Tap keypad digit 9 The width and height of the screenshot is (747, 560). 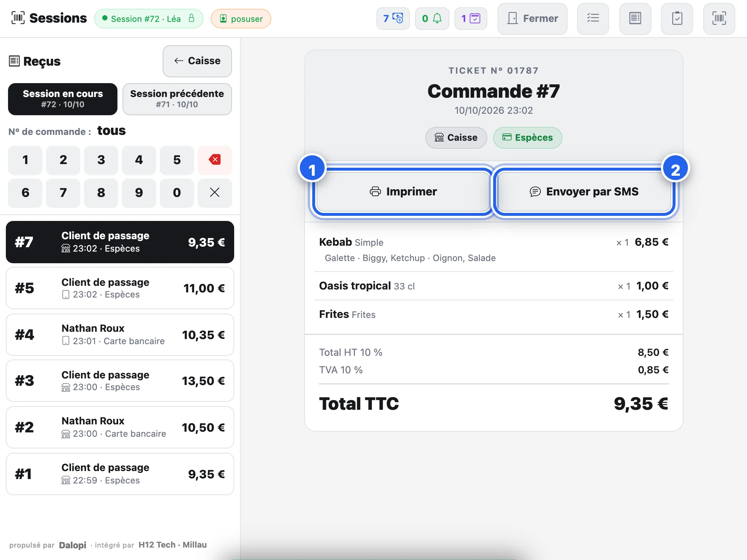pos(139,192)
